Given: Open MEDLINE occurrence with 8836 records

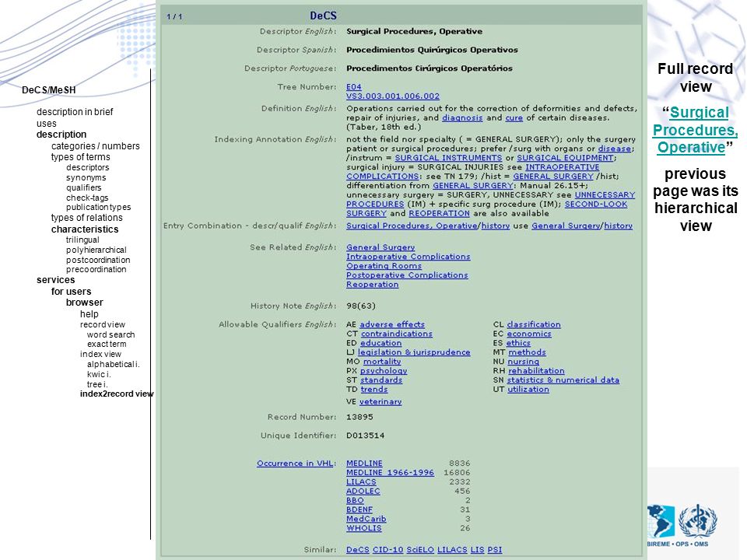Looking at the screenshot, I should point(364,464).
